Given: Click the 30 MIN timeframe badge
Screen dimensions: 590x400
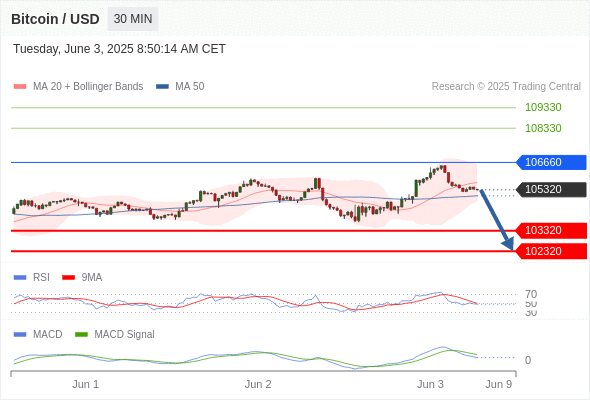Looking at the screenshot, I should tap(133, 19).
